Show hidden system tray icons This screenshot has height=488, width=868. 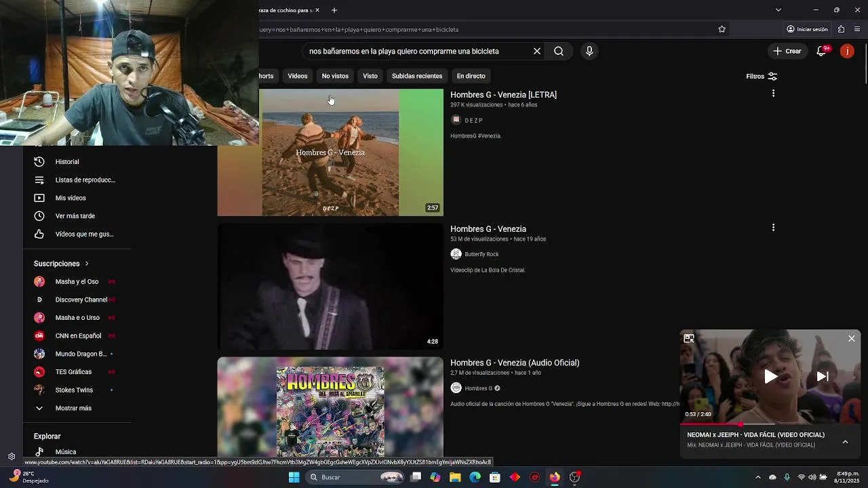point(757,477)
